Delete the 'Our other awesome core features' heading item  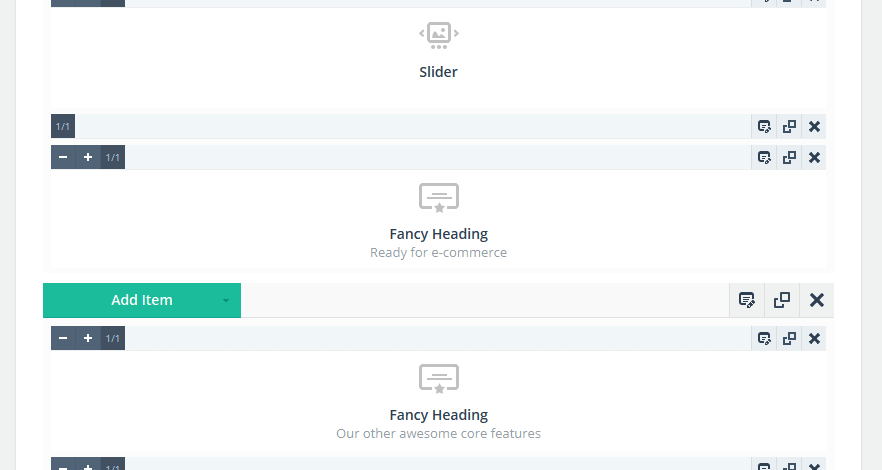(814, 338)
